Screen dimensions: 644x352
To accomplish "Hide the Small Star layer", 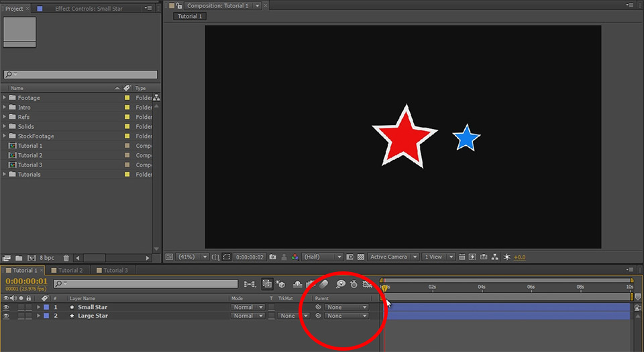I will [x=7, y=307].
